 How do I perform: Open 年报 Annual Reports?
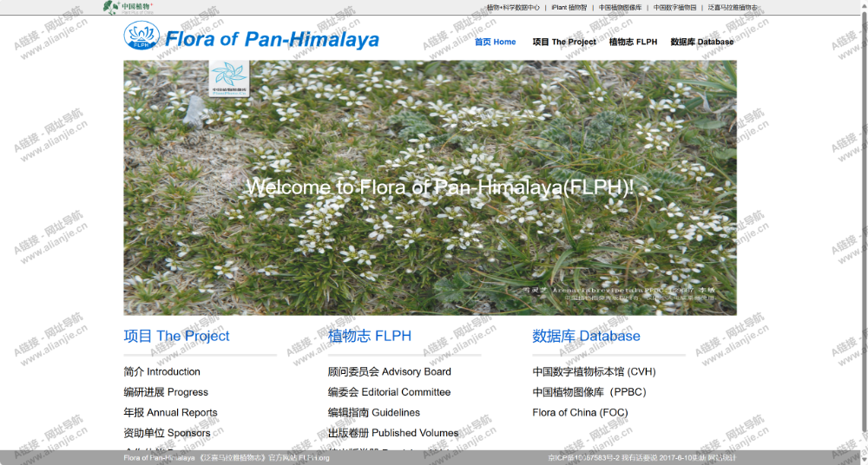pyautogui.click(x=170, y=412)
